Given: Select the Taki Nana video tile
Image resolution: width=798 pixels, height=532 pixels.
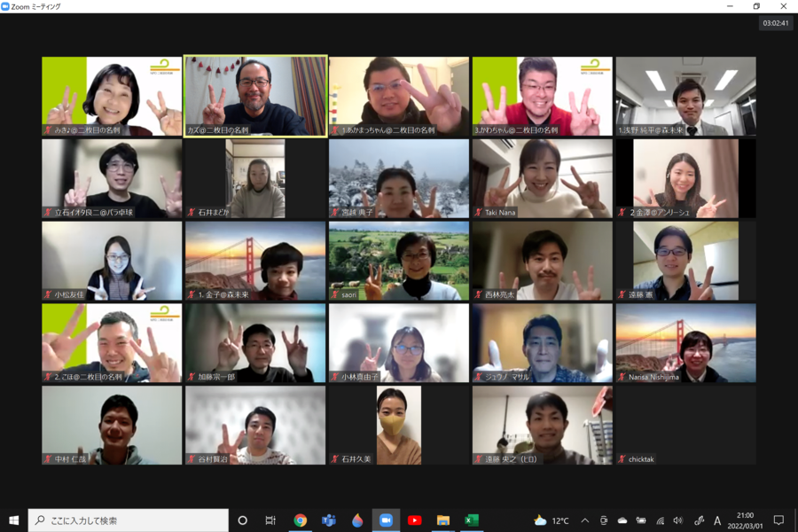Looking at the screenshot, I should point(542,178).
